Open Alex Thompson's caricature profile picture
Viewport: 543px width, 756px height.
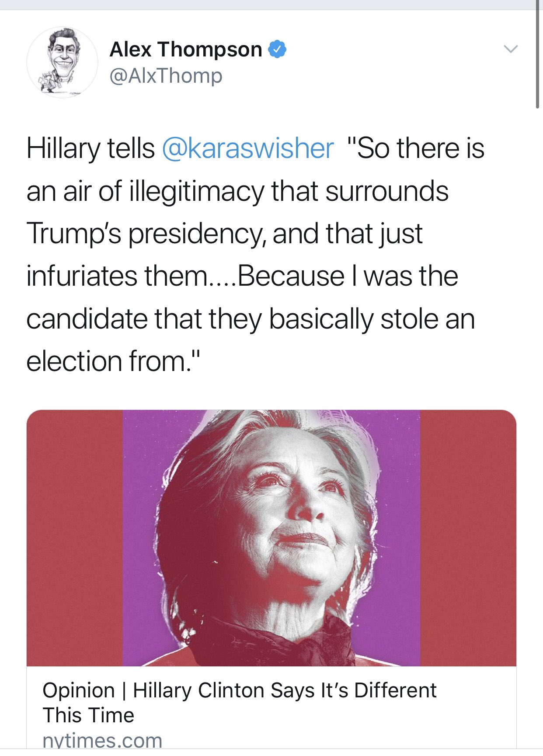coord(62,62)
